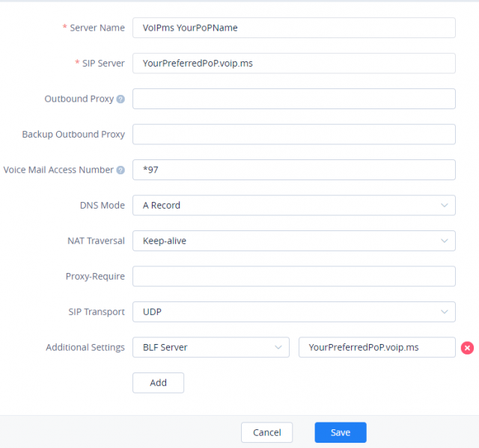
Task: Click the SIP Transport label
Action: [x=97, y=312]
